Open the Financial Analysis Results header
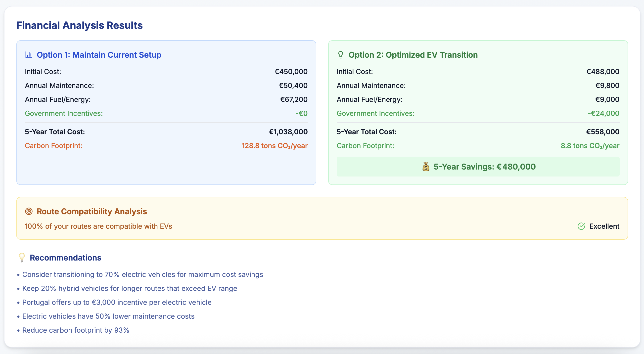The image size is (644, 354). (x=80, y=25)
